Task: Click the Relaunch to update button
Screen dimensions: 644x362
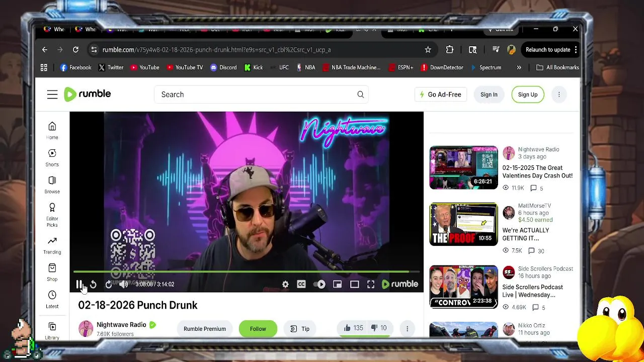Action: [548, 50]
